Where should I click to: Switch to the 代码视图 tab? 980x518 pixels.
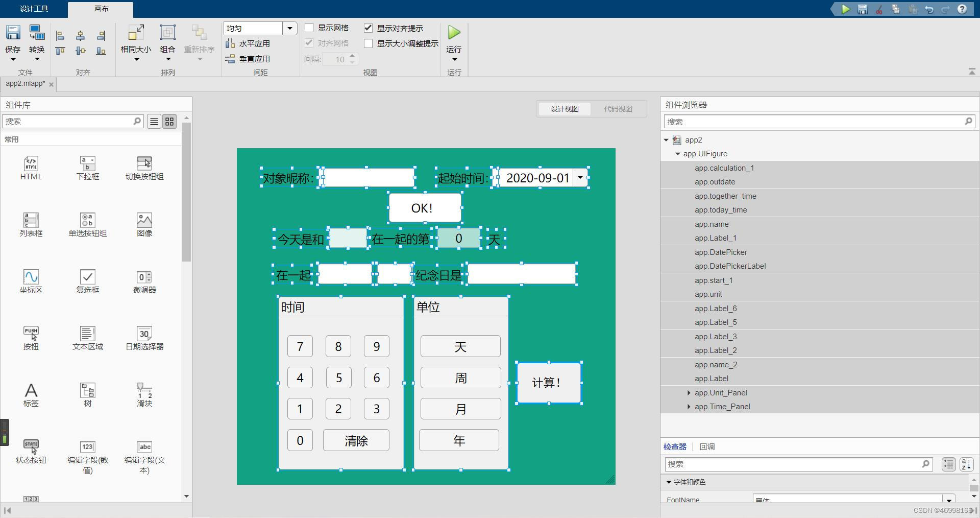[x=618, y=108]
